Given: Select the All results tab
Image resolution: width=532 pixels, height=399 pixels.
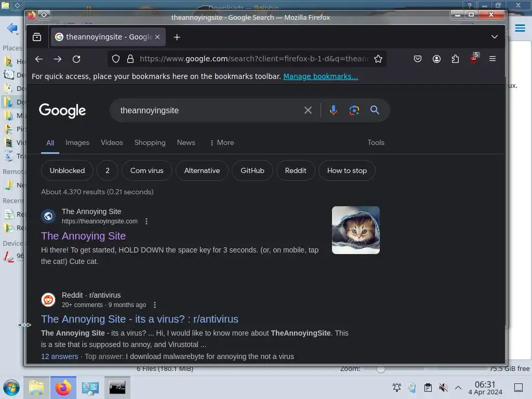Looking at the screenshot, I should point(50,143).
